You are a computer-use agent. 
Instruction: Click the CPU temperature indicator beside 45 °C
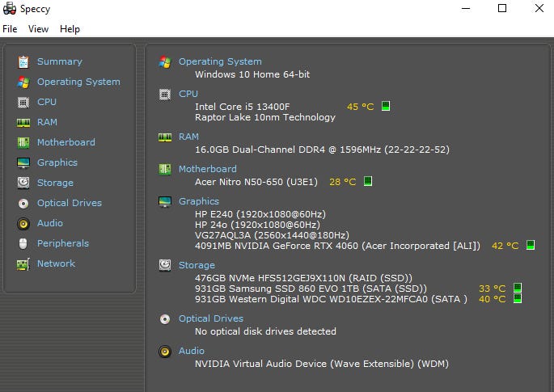coord(386,106)
